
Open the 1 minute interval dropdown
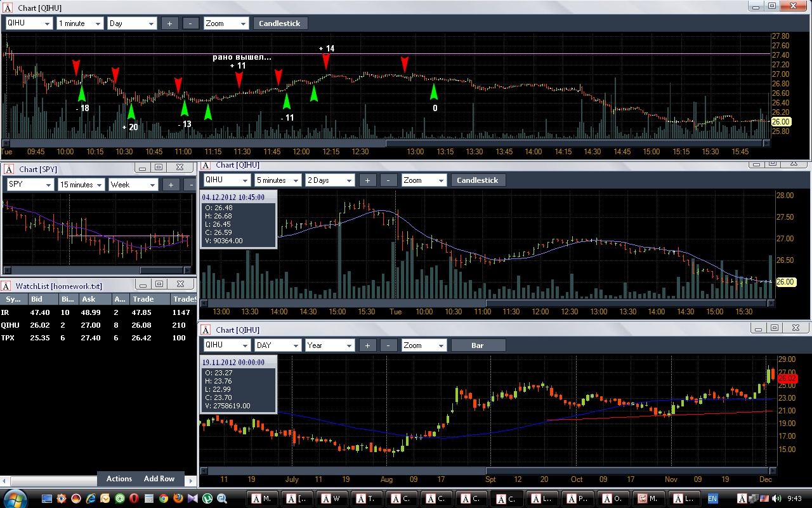coord(79,23)
